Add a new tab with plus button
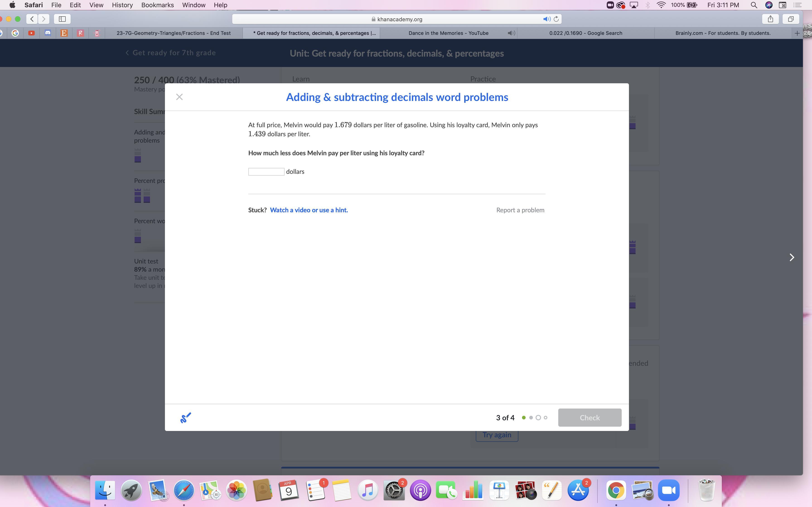 coord(797,33)
